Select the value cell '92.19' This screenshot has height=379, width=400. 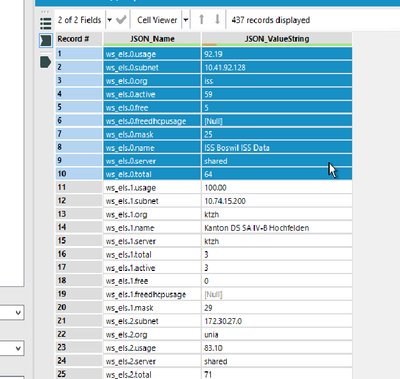click(x=277, y=54)
